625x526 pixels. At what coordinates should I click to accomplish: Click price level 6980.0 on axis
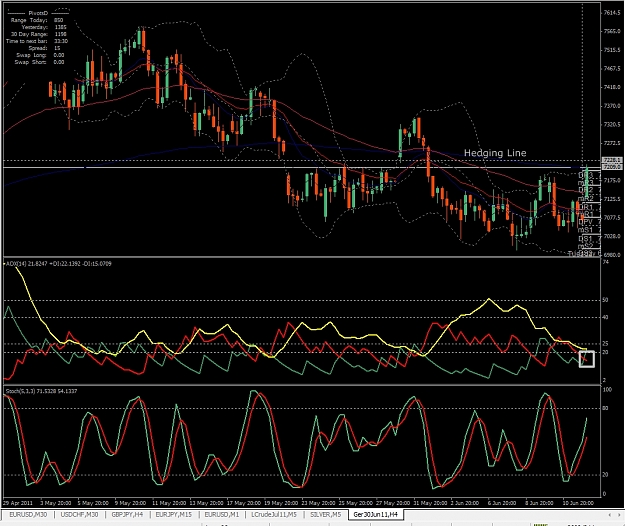coord(612,255)
